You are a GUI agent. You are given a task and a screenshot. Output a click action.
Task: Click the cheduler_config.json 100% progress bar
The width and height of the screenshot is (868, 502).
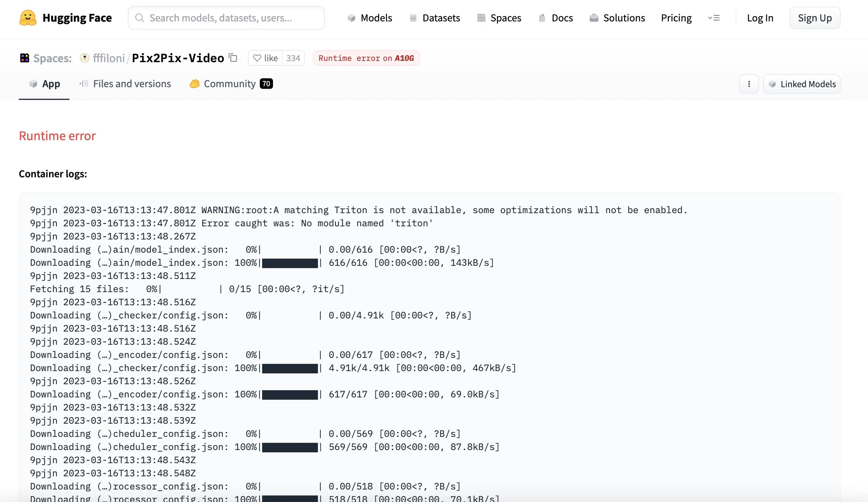(x=290, y=447)
